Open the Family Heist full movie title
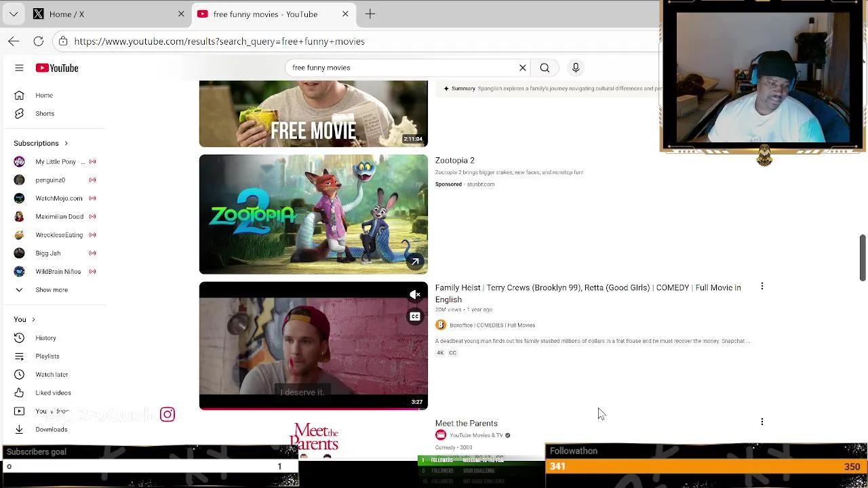Image resolution: width=868 pixels, height=488 pixels. pyautogui.click(x=588, y=293)
